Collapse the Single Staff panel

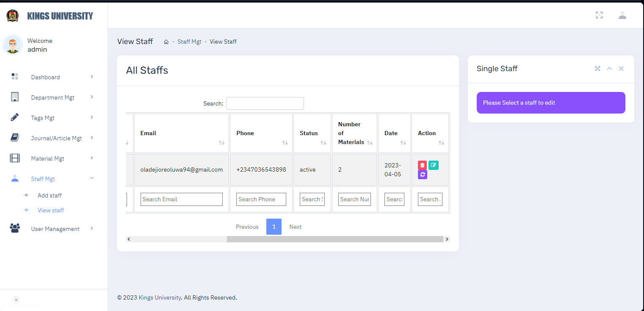[609, 69]
